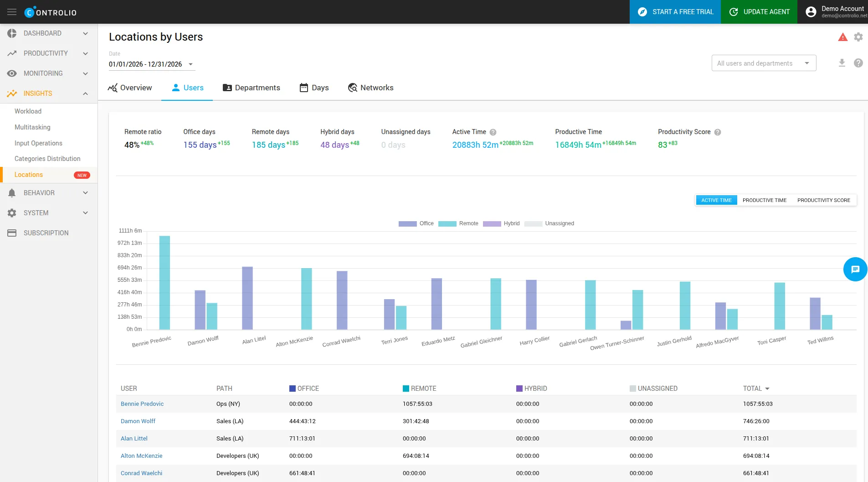This screenshot has height=482, width=868.
Task: Click the Dashboard pie chart icon
Action: 12,33
